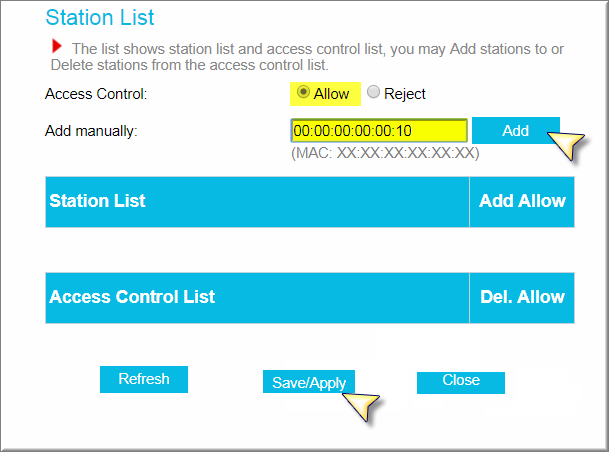This screenshot has height=452, width=609.
Task: Select the Allow access control radio button
Action: click(303, 92)
